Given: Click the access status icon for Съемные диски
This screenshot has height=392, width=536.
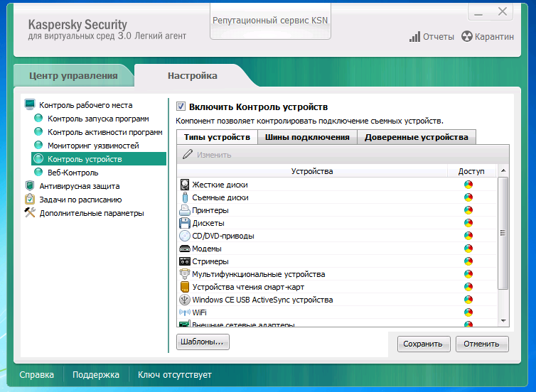Looking at the screenshot, I should [468, 197].
